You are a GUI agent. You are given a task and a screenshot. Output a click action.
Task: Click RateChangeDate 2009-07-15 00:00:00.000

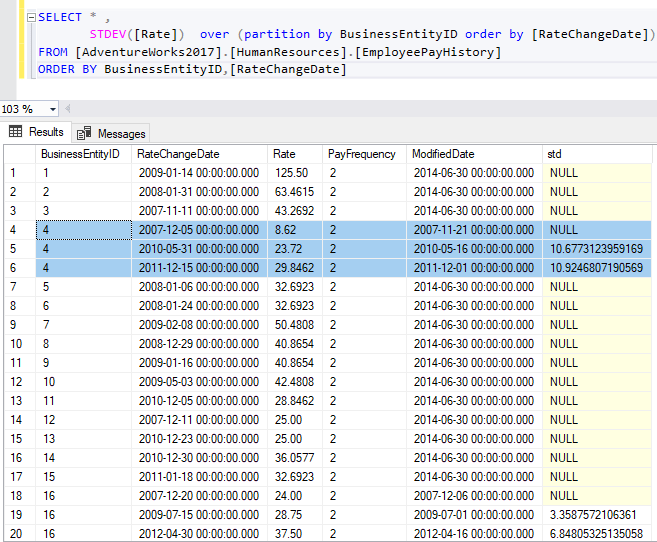pyautogui.click(x=199, y=514)
